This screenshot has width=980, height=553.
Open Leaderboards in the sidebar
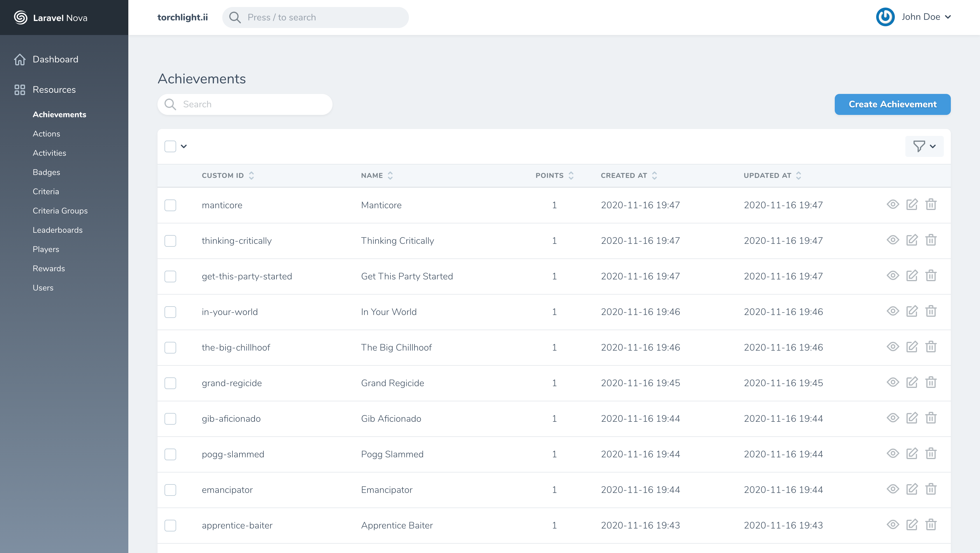click(57, 230)
